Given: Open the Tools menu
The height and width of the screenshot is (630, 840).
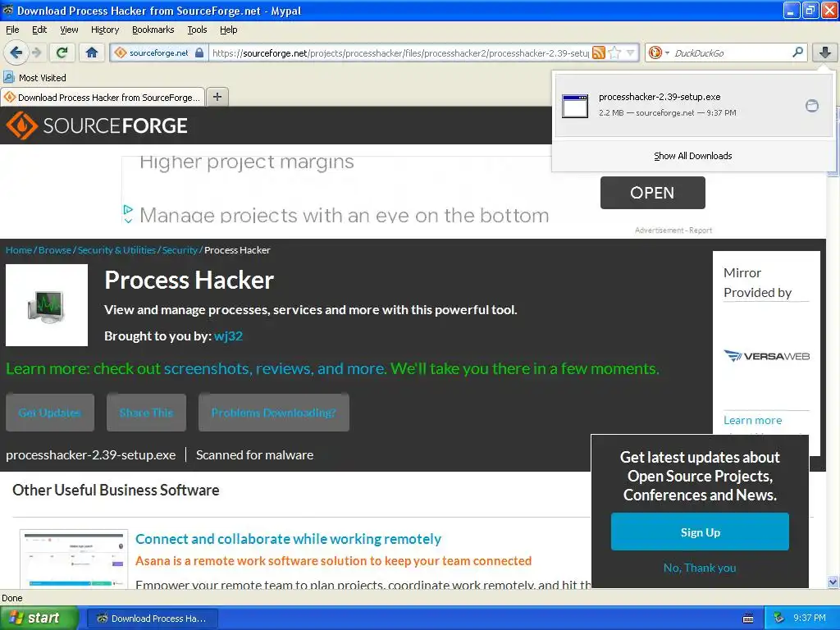Looking at the screenshot, I should [197, 30].
